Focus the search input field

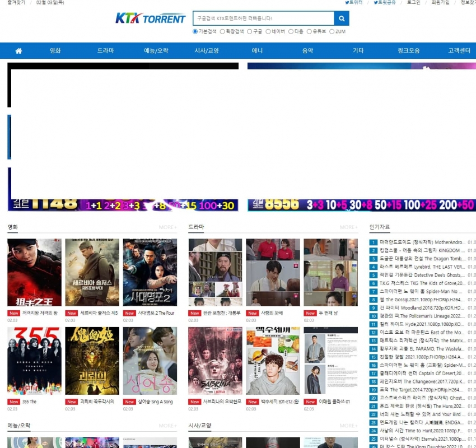pos(263,18)
